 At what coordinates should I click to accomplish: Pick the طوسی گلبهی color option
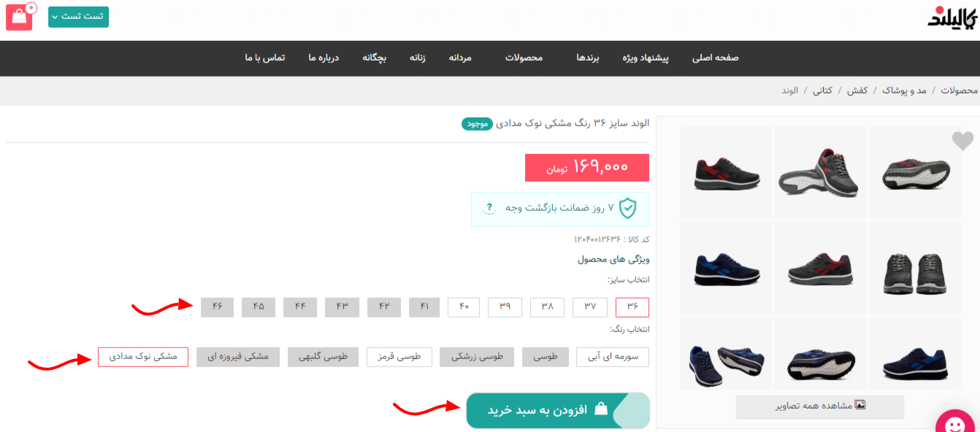point(324,357)
